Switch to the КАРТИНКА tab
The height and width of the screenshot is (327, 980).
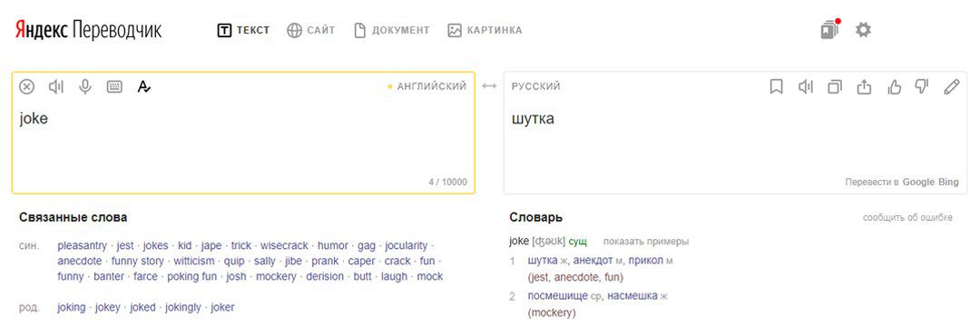(485, 30)
